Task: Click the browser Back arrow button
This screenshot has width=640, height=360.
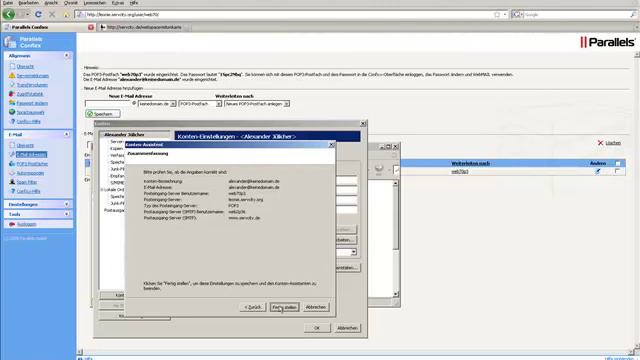Action: [x=8, y=14]
